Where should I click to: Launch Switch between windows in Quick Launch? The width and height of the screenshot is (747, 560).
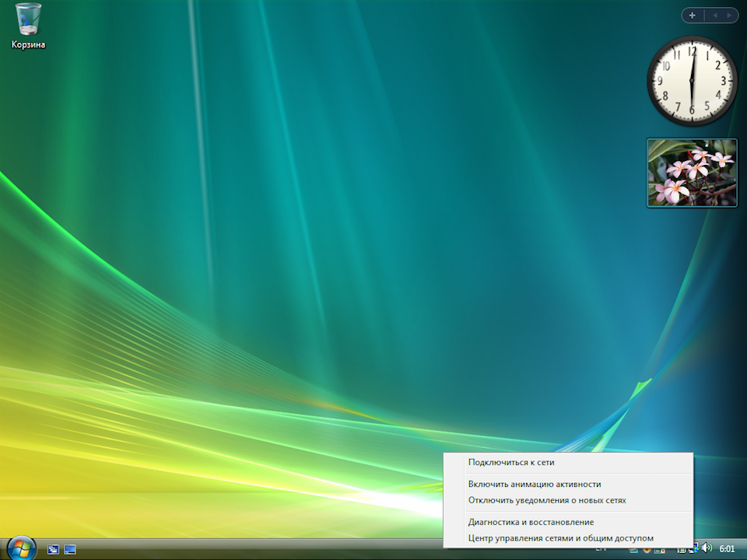click(53, 550)
